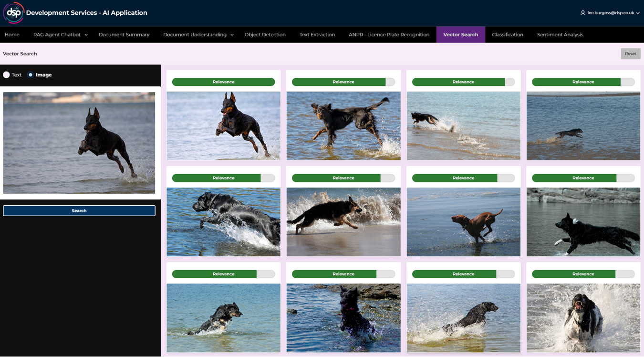Open the black and white spaniel result
The image size is (644, 357).
[583, 318]
